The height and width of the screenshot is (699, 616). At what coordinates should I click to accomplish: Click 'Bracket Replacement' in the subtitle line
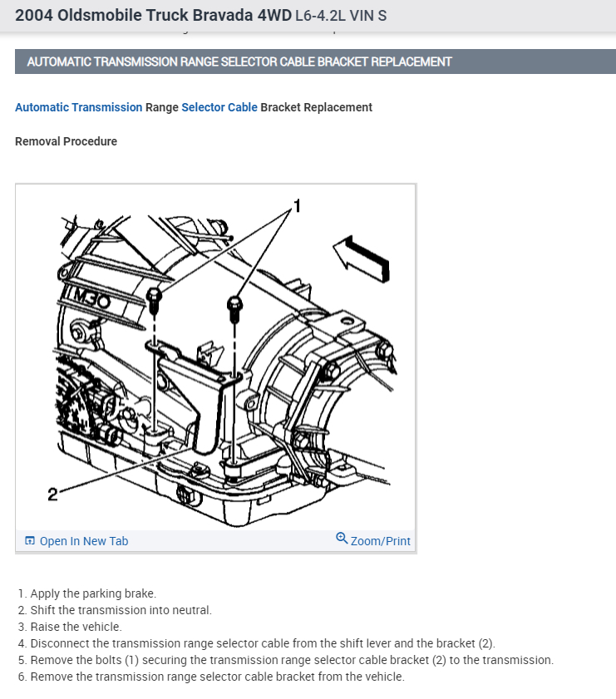[316, 107]
